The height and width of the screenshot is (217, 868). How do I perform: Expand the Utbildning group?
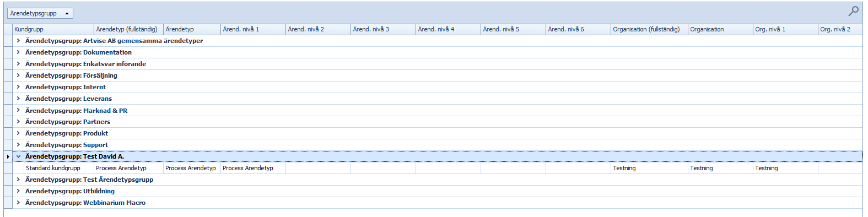click(x=18, y=191)
